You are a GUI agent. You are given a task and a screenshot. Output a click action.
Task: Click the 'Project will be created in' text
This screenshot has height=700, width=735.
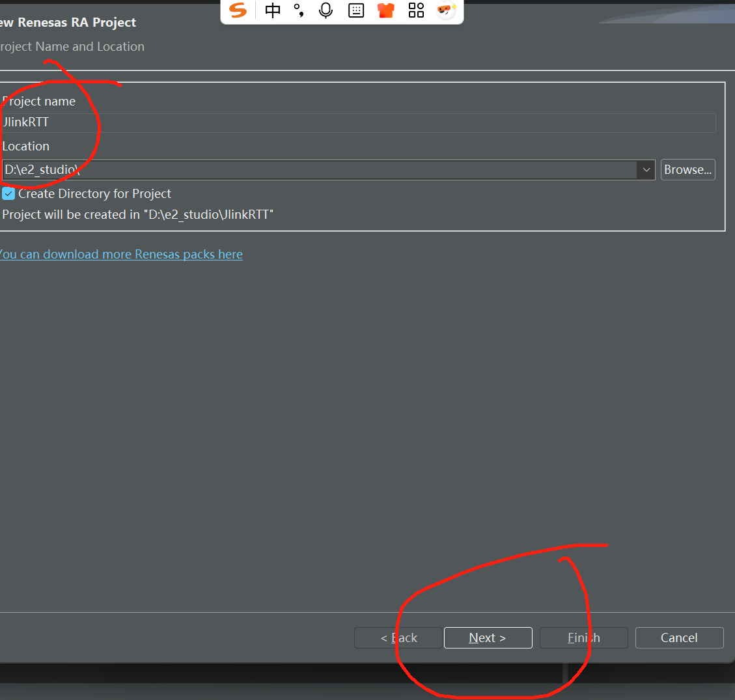(x=138, y=215)
